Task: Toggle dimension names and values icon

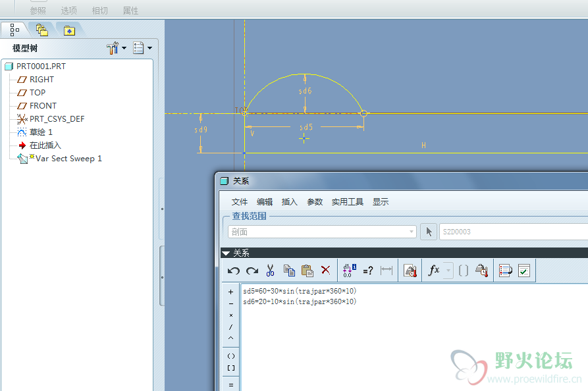Action: coord(350,271)
